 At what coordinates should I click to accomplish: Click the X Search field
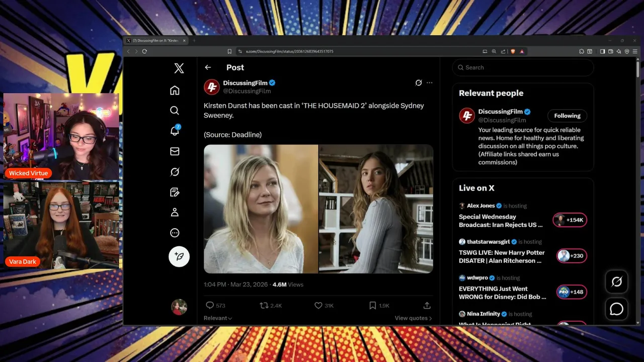[523, 67]
